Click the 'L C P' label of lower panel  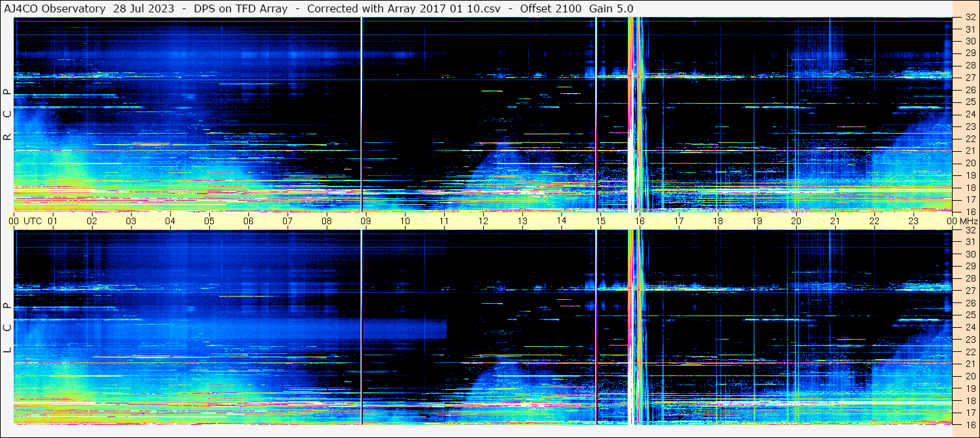pyautogui.click(x=8, y=328)
